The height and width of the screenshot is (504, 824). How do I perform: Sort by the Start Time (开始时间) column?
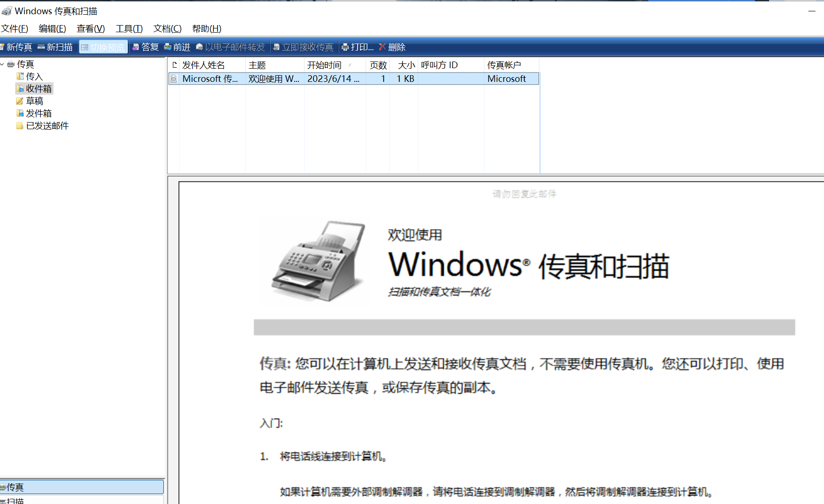click(335, 65)
